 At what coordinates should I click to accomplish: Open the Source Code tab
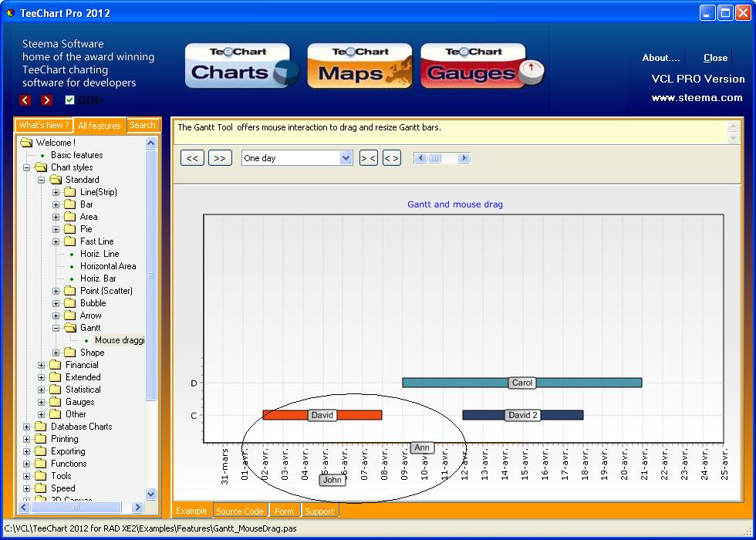240,511
